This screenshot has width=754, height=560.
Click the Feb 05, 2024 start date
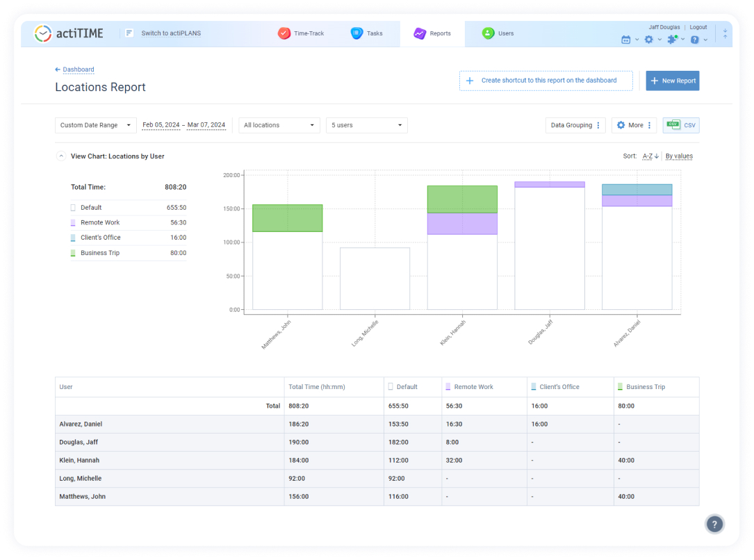point(161,125)
